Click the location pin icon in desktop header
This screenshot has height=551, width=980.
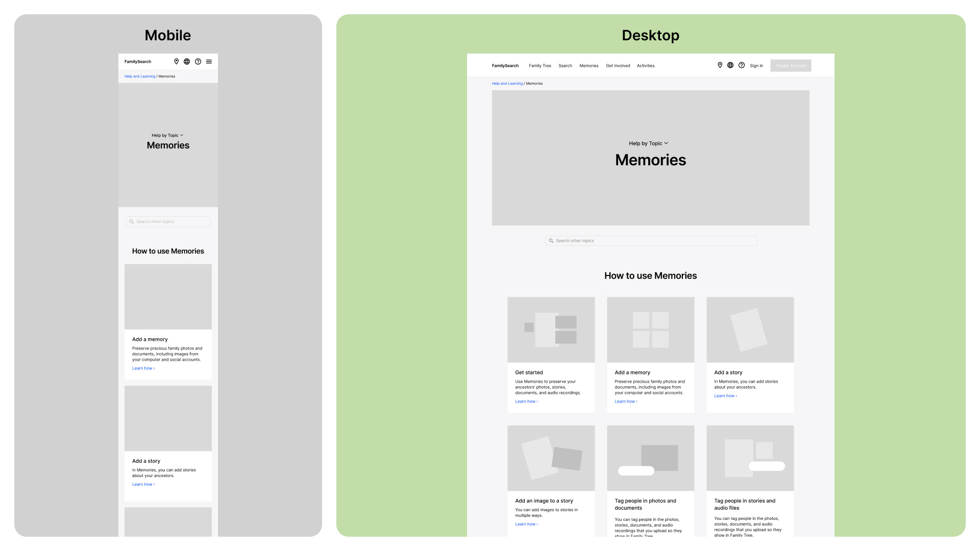point(720,65)
